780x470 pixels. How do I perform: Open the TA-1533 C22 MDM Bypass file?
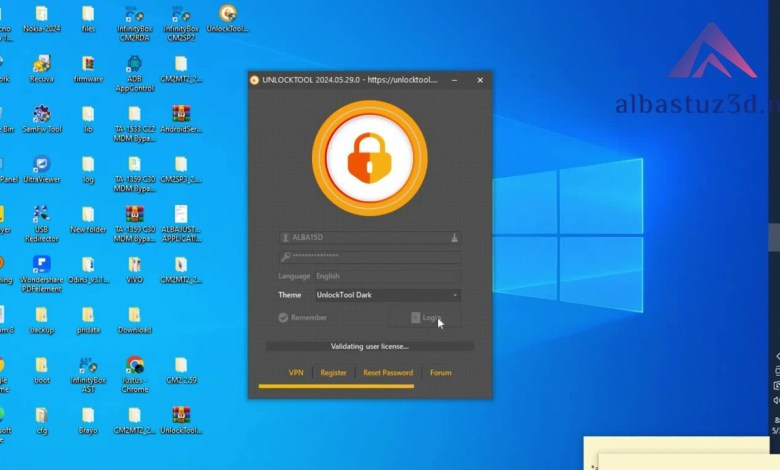pyautogui.click(x=134, y=124)
